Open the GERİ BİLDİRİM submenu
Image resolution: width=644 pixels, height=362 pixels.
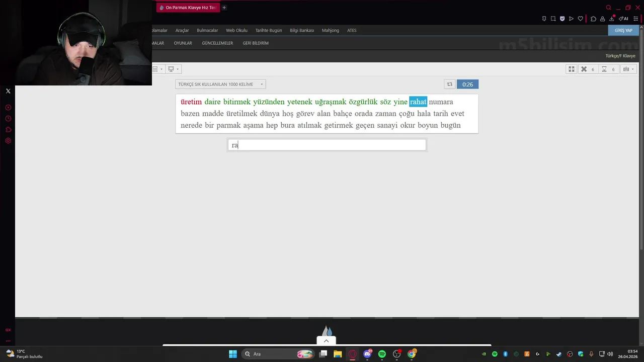(x=256, y=43)
